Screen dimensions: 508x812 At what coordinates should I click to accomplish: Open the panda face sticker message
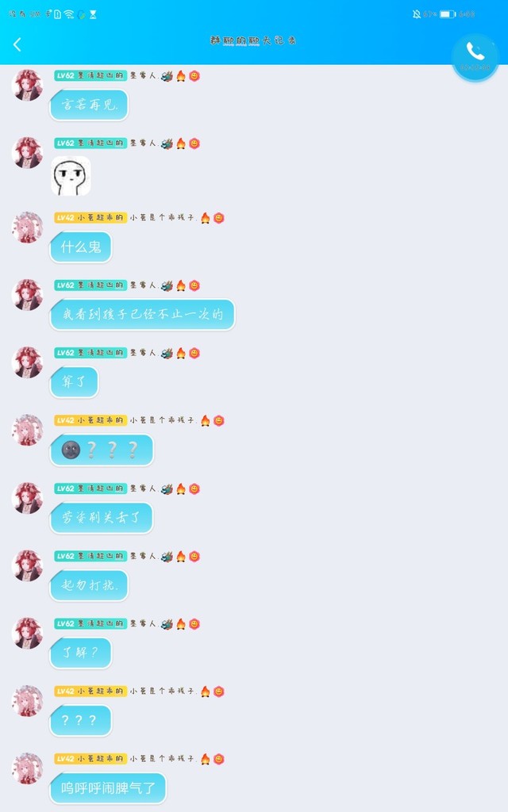tap(71, 176)
